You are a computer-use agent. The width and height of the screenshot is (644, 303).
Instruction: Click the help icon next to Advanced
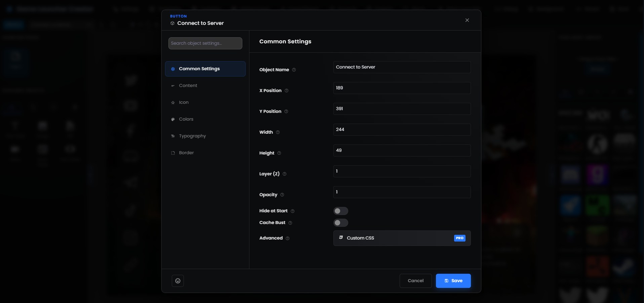(287, 238)
